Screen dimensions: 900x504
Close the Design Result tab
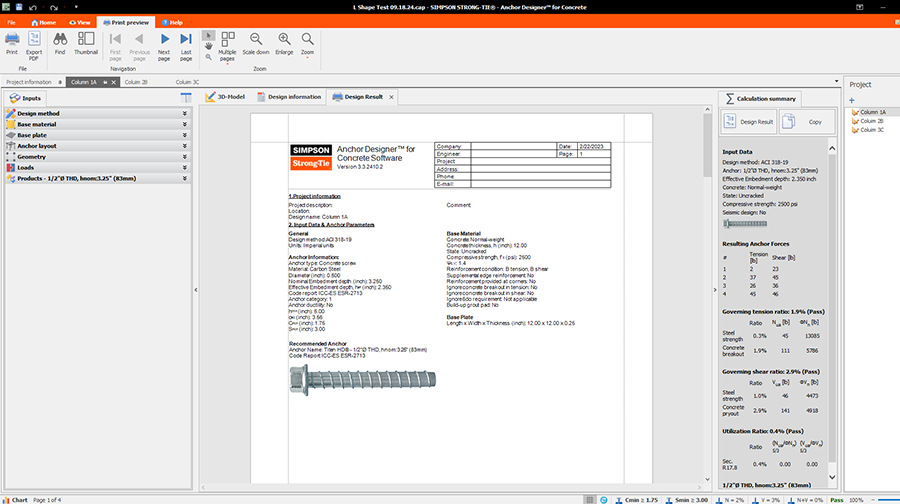pyautogui.click(x=391, y=97)
